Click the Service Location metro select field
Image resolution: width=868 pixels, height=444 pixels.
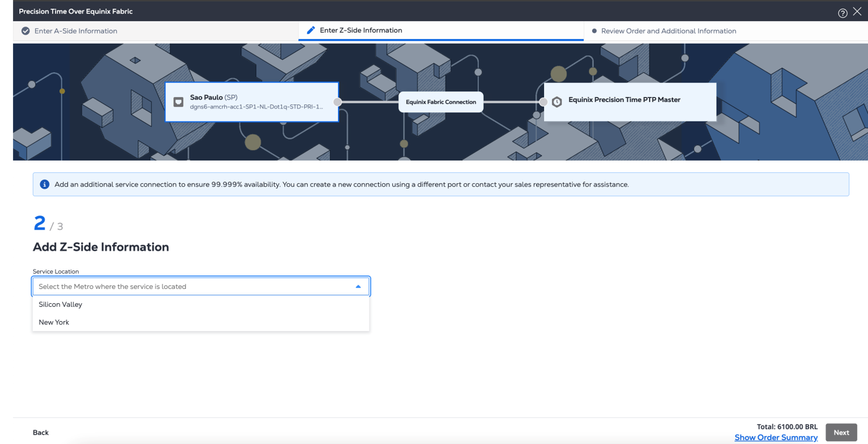[201, 287]
